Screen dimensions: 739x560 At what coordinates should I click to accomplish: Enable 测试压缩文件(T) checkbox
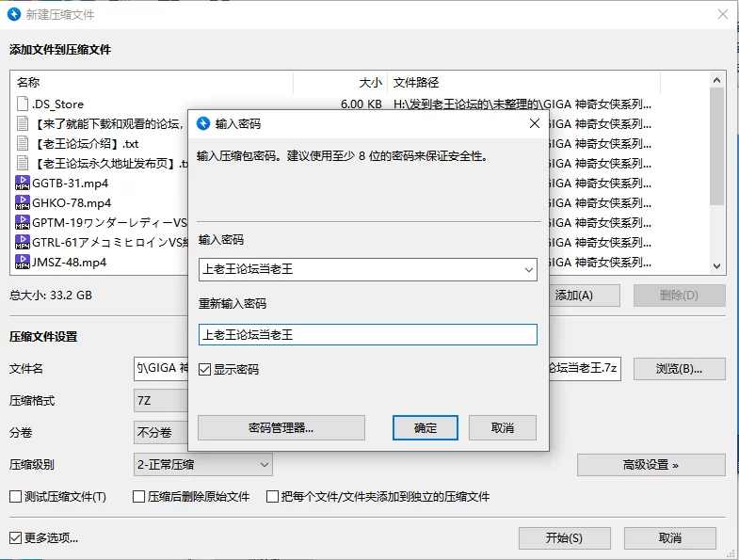click(x=16, y=496)
